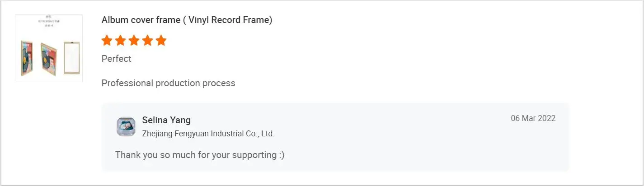Click the empty white frame in product image
This screenshot has height=186, width=644.
click(71, 57)
